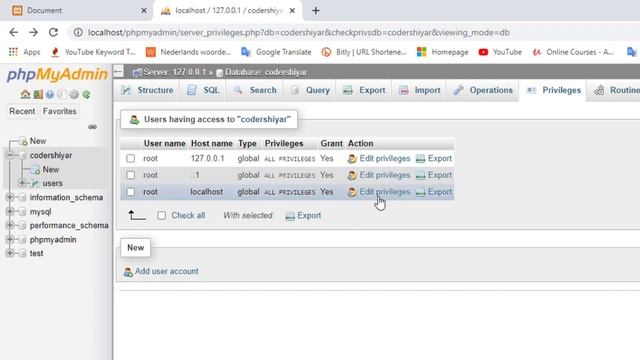The width and height of the screenshot is (640, 360).
Task: Open the blue documentation help icon
Action: click(50, 95)
